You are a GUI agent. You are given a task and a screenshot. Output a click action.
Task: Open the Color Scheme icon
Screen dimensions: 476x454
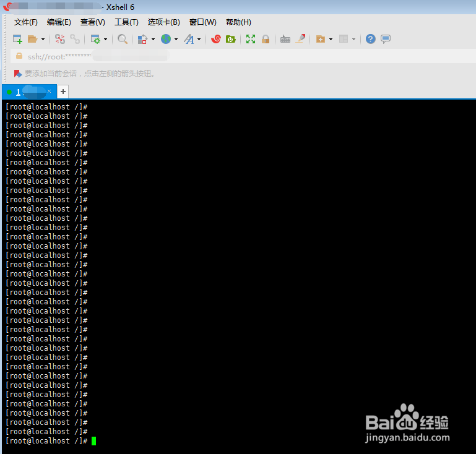[x=142, y=39]
